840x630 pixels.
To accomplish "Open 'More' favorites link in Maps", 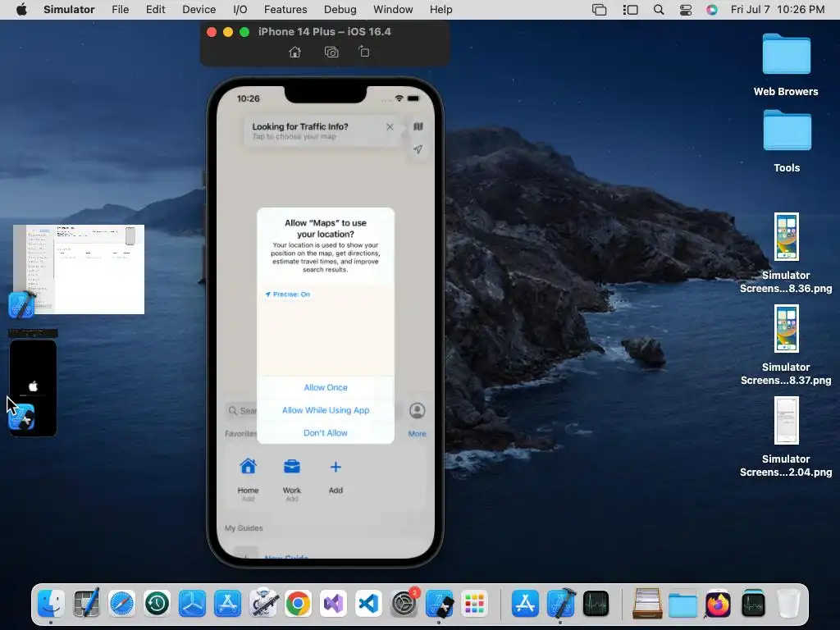I will point(418,434).
